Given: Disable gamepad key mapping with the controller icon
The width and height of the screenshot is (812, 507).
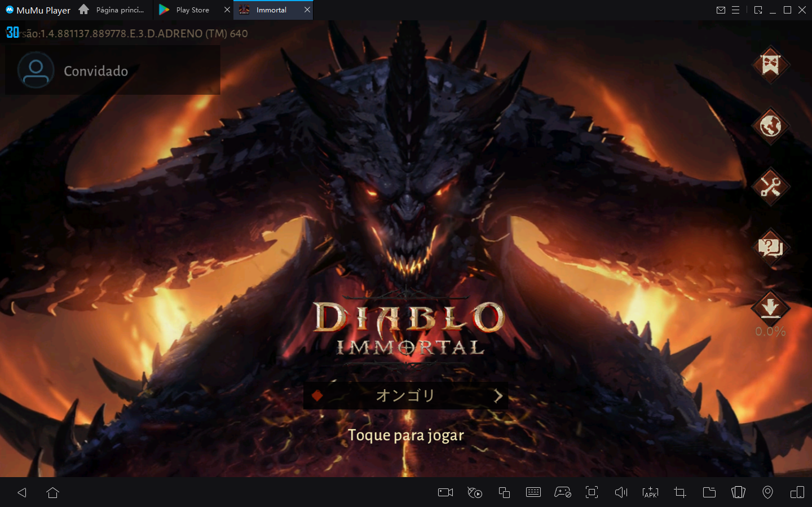Looking at the screenshot, I should (562, 492).
